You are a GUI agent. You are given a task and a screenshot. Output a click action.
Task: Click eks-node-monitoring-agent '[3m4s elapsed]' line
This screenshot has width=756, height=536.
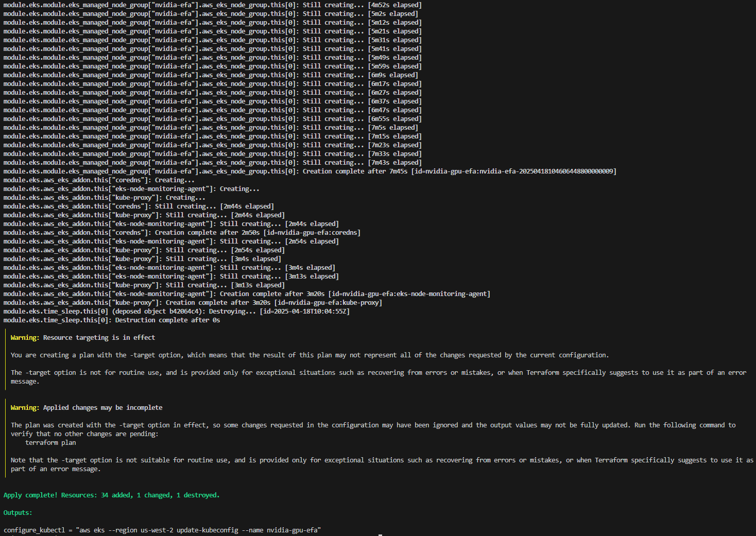169,268
